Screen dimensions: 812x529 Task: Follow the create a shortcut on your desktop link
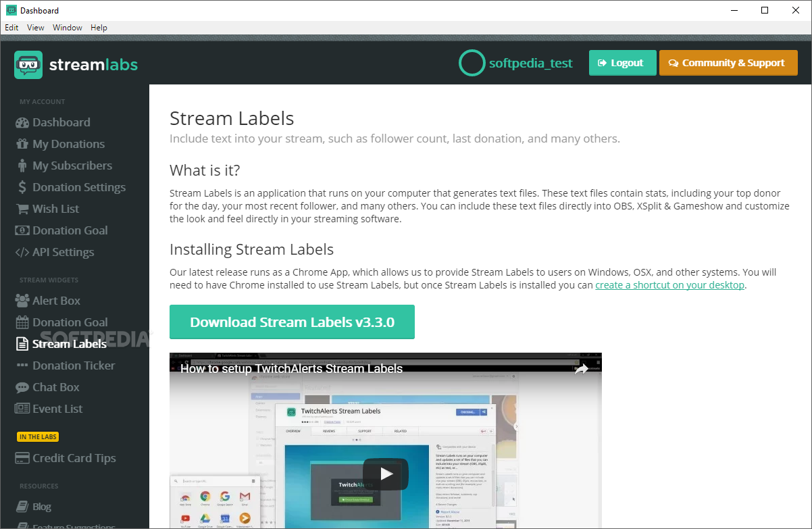tap(669, 285)
